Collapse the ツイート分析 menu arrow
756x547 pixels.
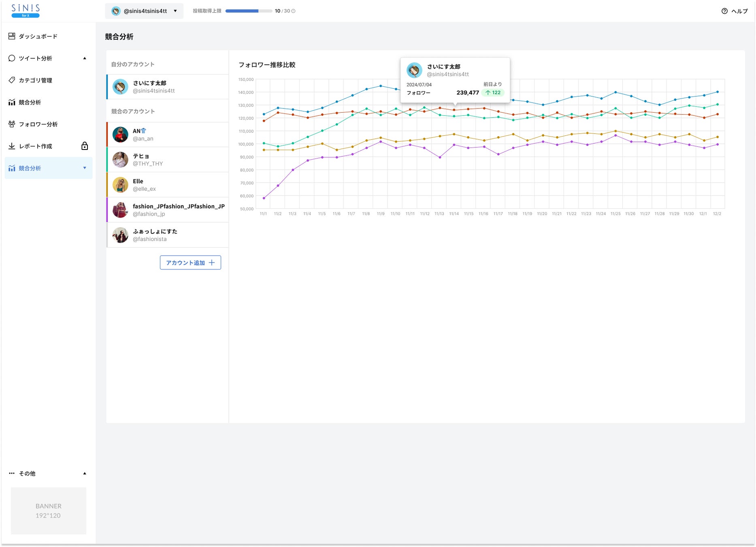[85, 58]
